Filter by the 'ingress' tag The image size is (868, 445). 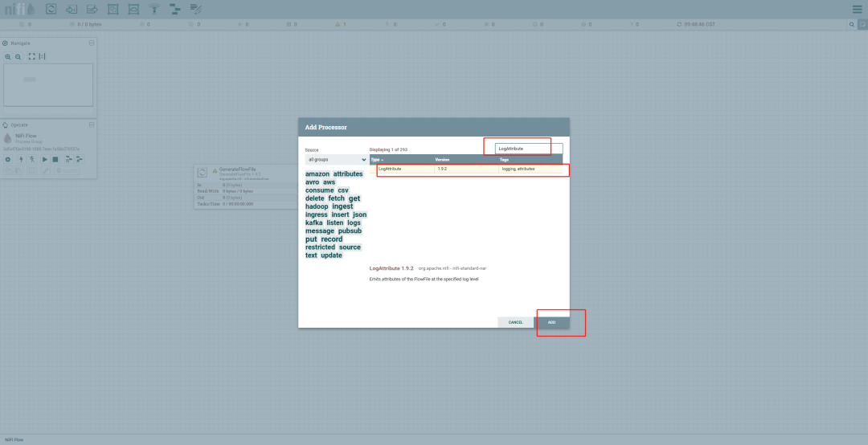pos(317,214)
